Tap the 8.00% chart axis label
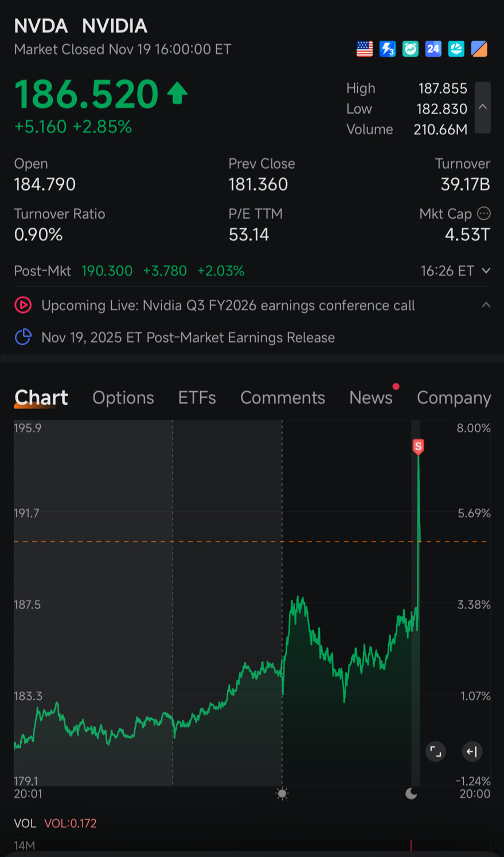 pyautogui.click(x=474, y=428)
